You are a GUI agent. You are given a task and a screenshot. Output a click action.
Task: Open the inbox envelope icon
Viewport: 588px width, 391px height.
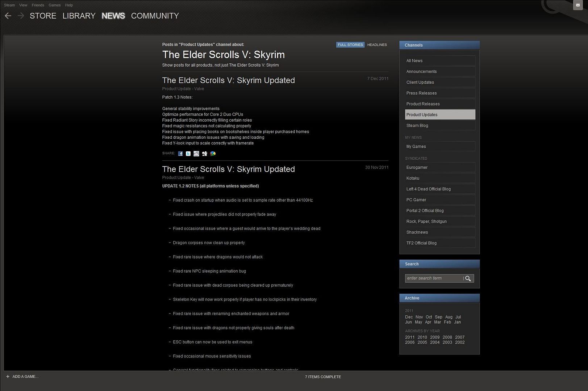[x=577, y=5]
